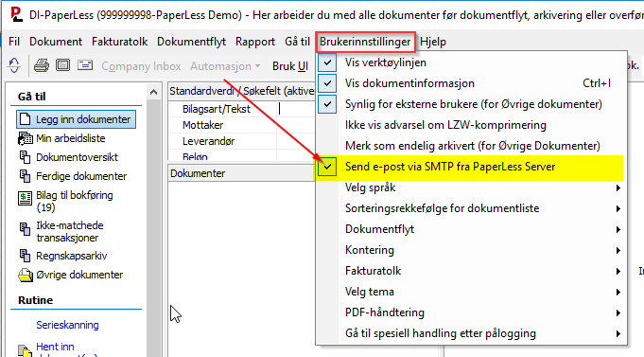Go to Bilag til bokføring (19)
The image size is (644, 357).
point(75,201)
